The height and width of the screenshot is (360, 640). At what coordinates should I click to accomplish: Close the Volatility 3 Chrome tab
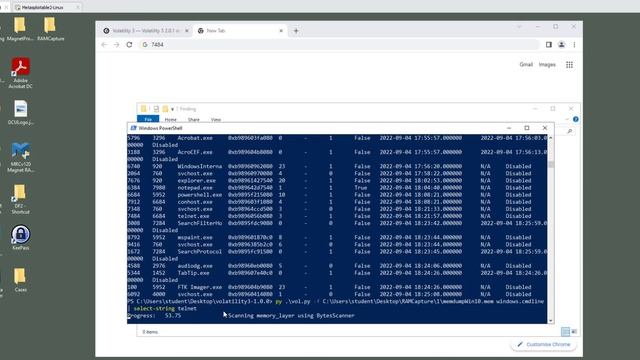tap(187, 31)
